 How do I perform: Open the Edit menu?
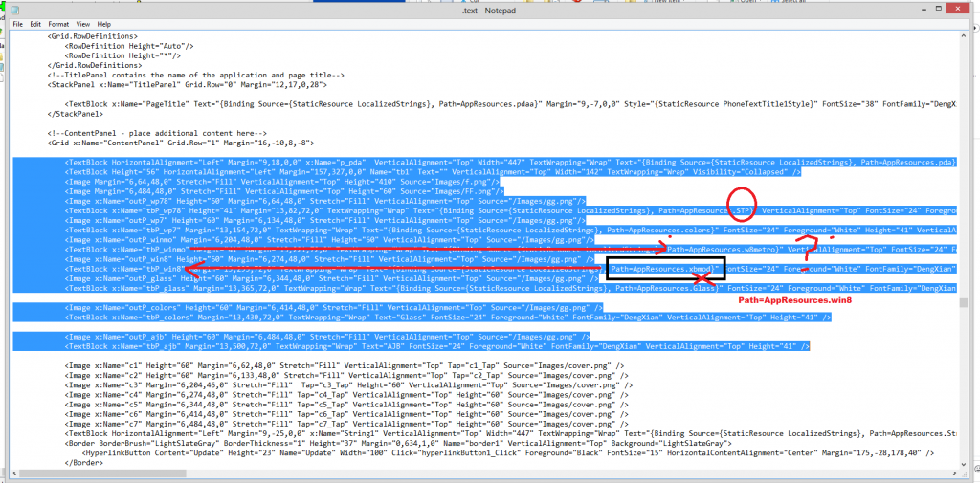pyautogui.click(x=35, y=23)
